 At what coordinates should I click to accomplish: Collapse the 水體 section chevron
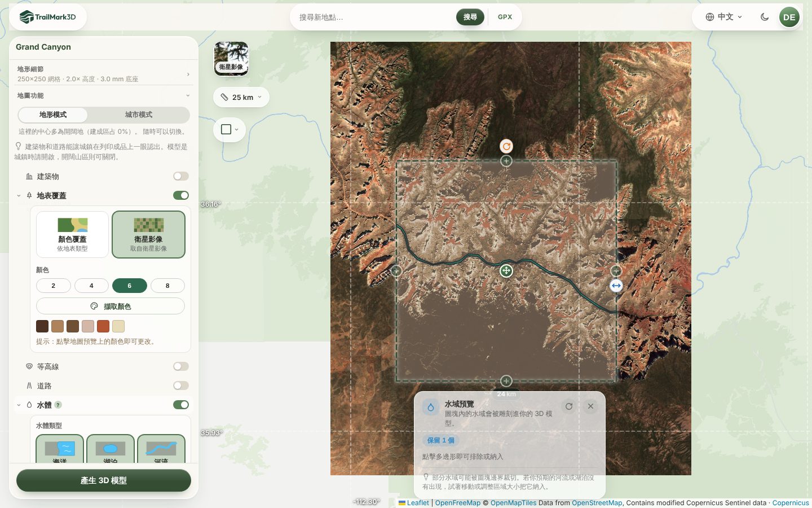click(19, 405)
